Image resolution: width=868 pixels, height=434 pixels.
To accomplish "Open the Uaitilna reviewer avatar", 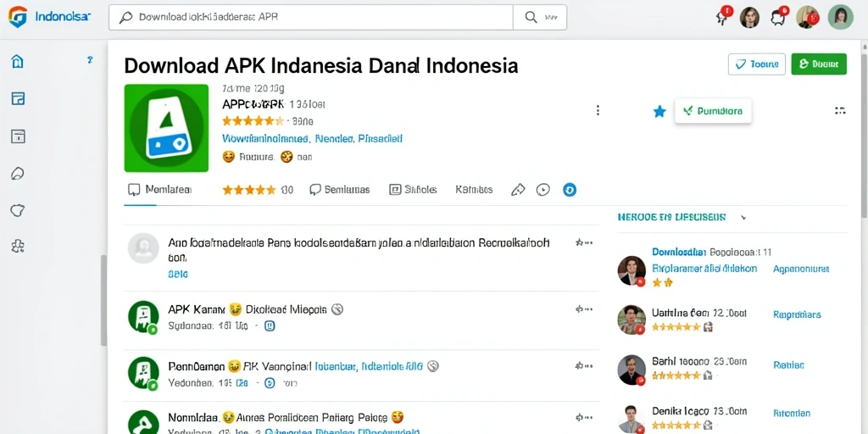I will click(632, 320).
